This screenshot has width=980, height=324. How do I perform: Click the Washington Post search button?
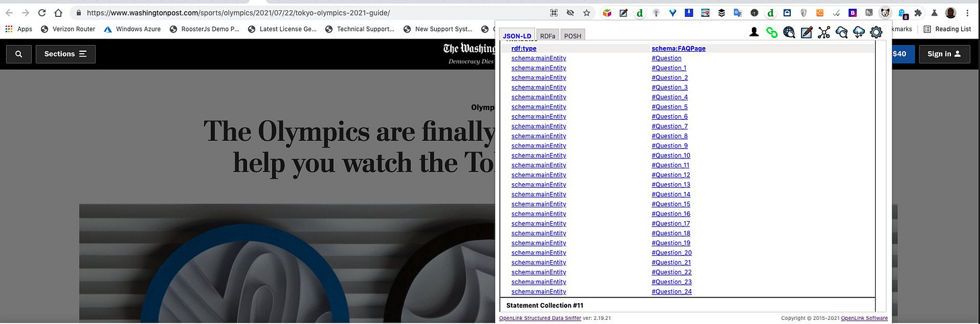[x=18, y=54]
